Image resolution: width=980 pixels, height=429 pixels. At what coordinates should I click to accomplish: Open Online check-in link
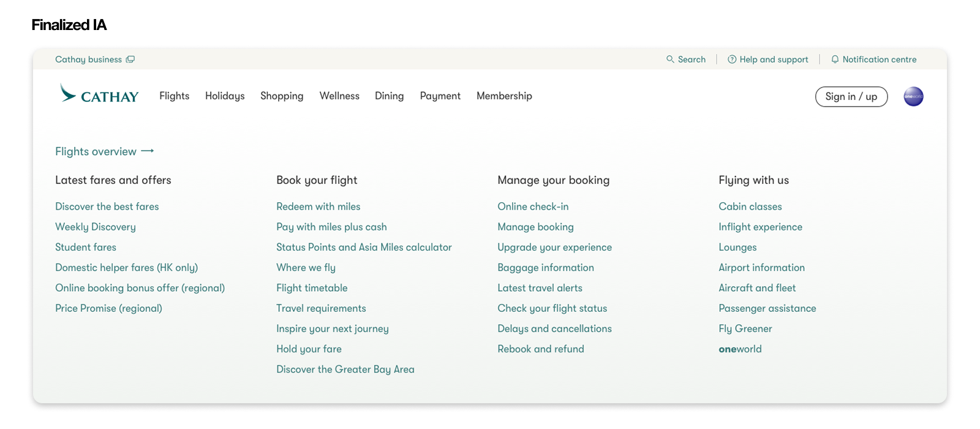[533, 207]
